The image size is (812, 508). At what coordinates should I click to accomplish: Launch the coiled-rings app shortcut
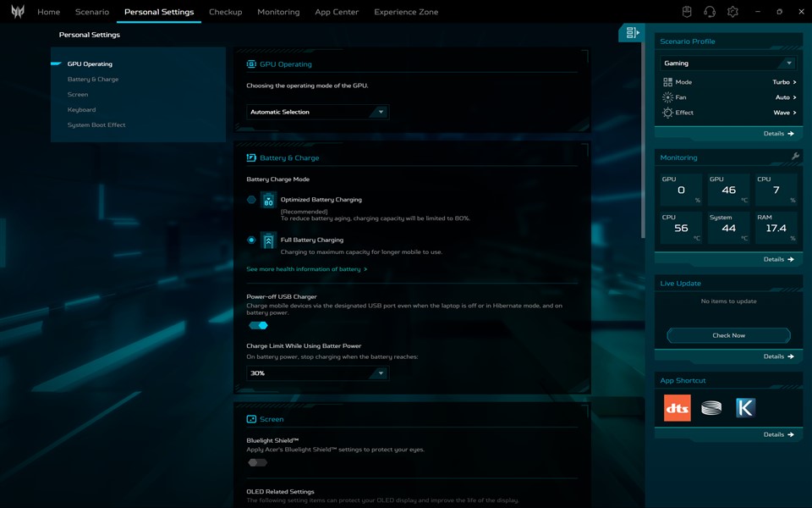(711, 408)
